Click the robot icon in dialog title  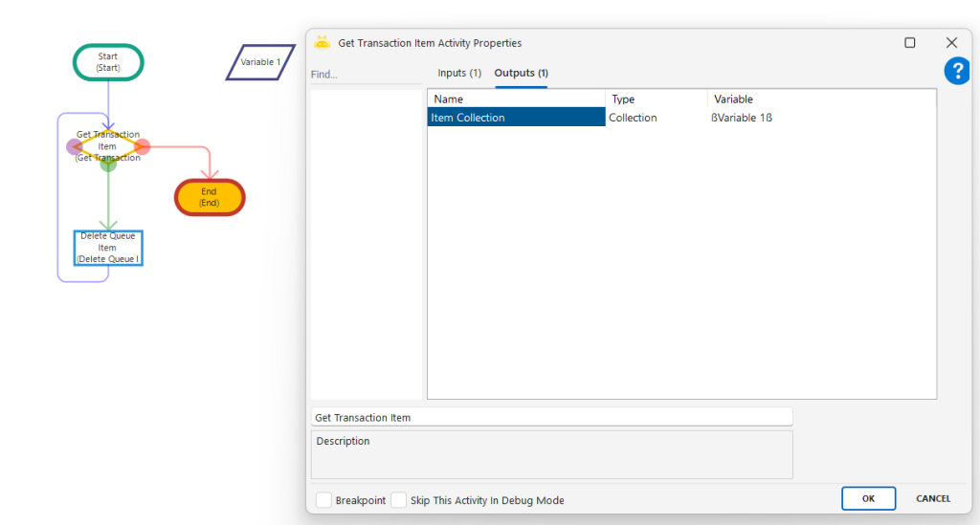point(323,43)
